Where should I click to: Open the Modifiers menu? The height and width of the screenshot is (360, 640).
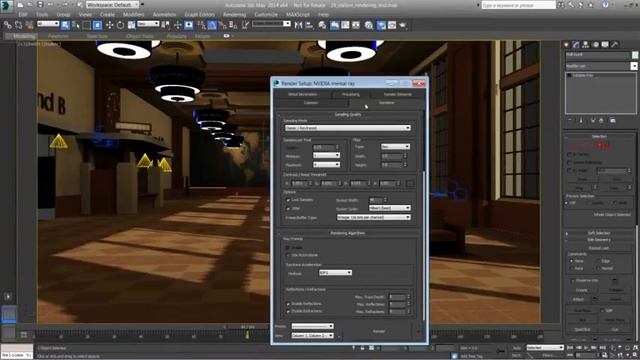point(133,14)
